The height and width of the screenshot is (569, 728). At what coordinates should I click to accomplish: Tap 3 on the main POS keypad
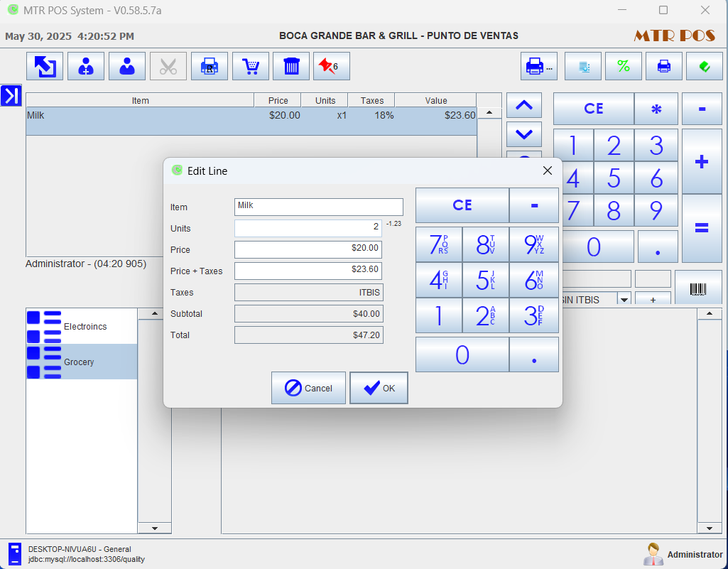(x=656, y=146)
